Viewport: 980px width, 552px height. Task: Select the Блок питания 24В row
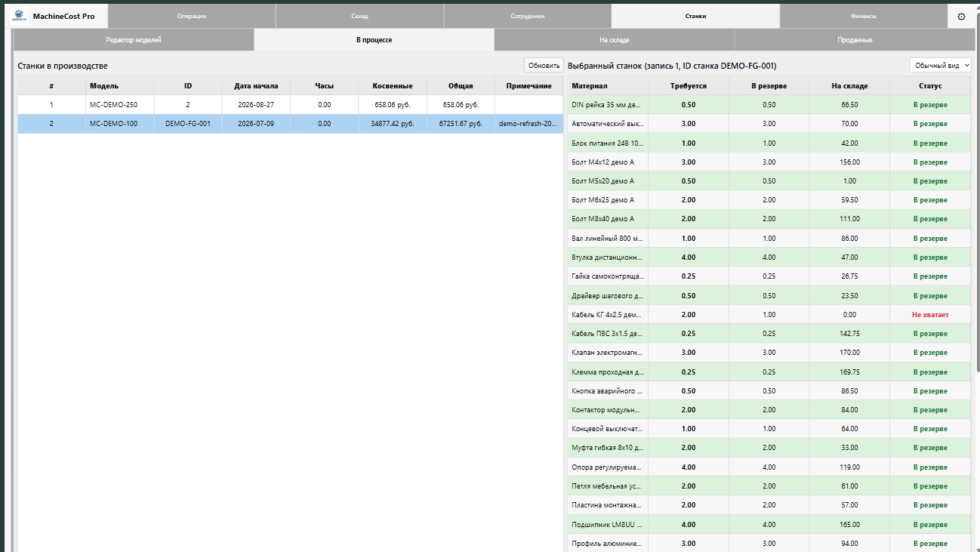[769, 143]
